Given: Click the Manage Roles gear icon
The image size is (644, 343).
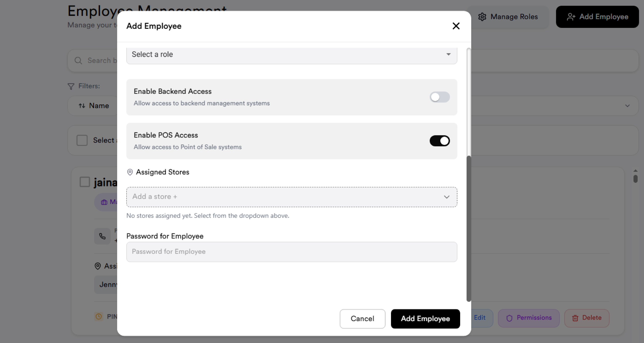Looking at the screenshot, I should (482, 17).
